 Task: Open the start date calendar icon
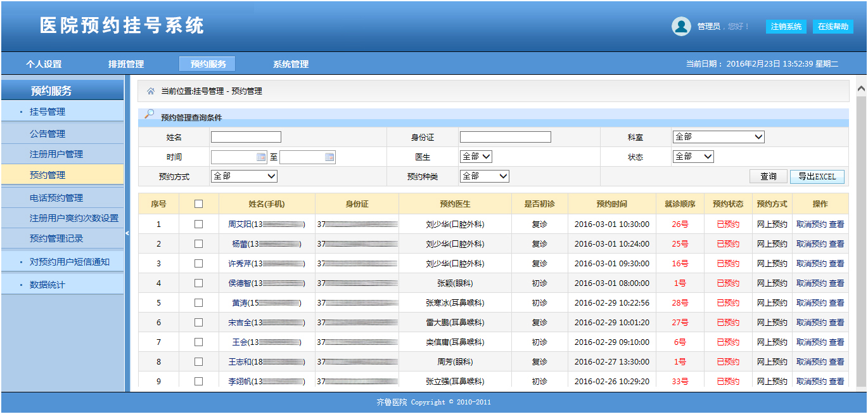[x=262, y=157]
